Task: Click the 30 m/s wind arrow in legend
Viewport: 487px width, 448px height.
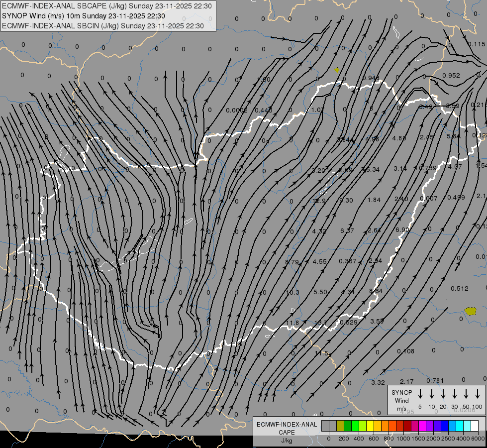Action: click(x=454, y=393)
